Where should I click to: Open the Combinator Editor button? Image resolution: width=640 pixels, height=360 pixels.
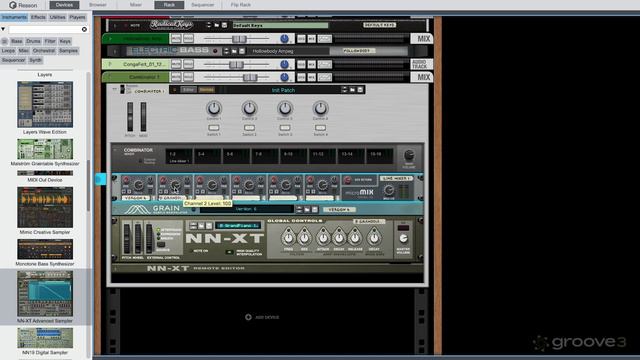coord(188,90)
